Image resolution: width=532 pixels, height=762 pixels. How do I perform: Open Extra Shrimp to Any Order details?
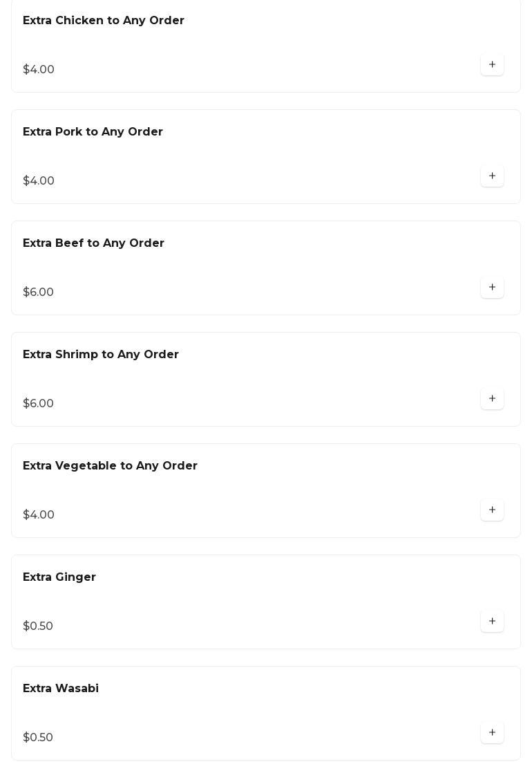click(101, 355)
